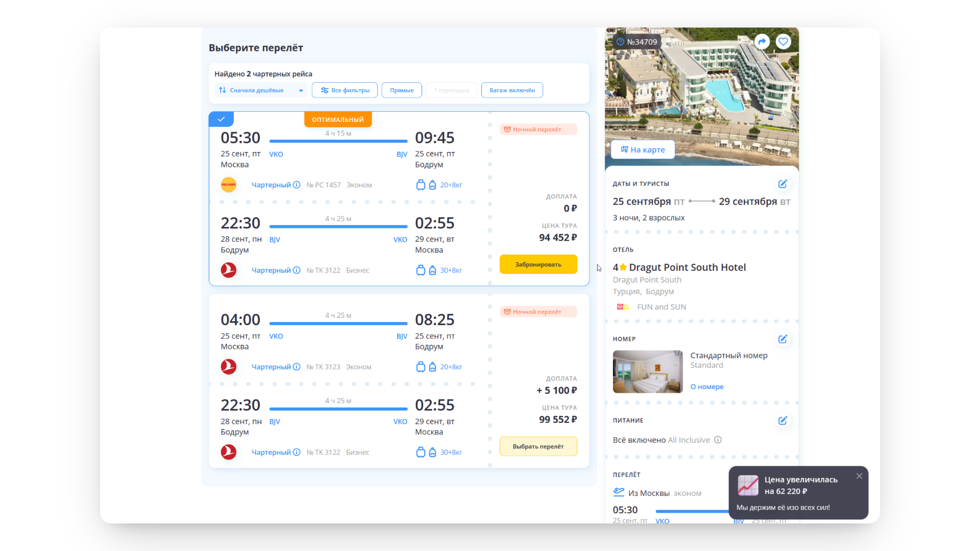Click the ОПТИМАЛЬНЫЙ badge
The width and height of the screenshot is (980, 551).
click(338, 119)
